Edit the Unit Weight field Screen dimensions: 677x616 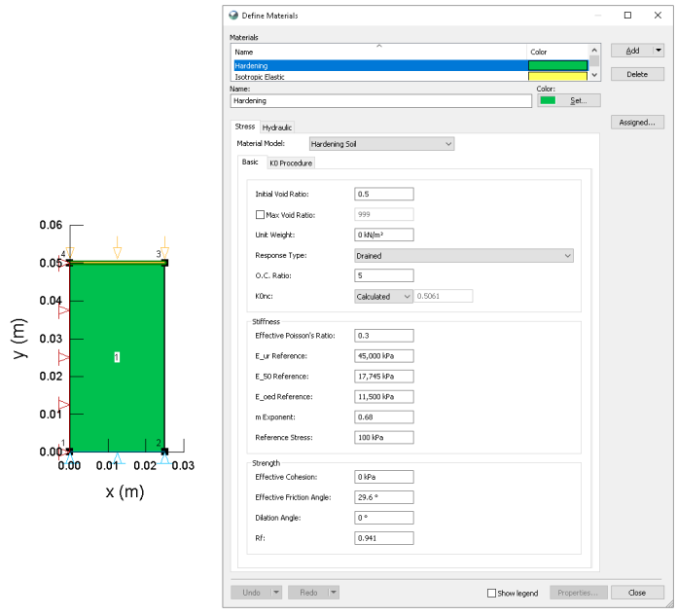tap(384, 235)
